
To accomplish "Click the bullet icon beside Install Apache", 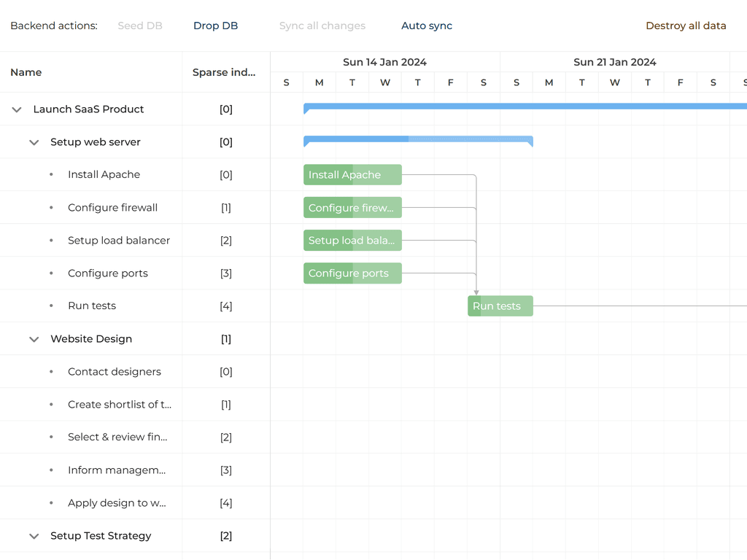I will (51, 174).
